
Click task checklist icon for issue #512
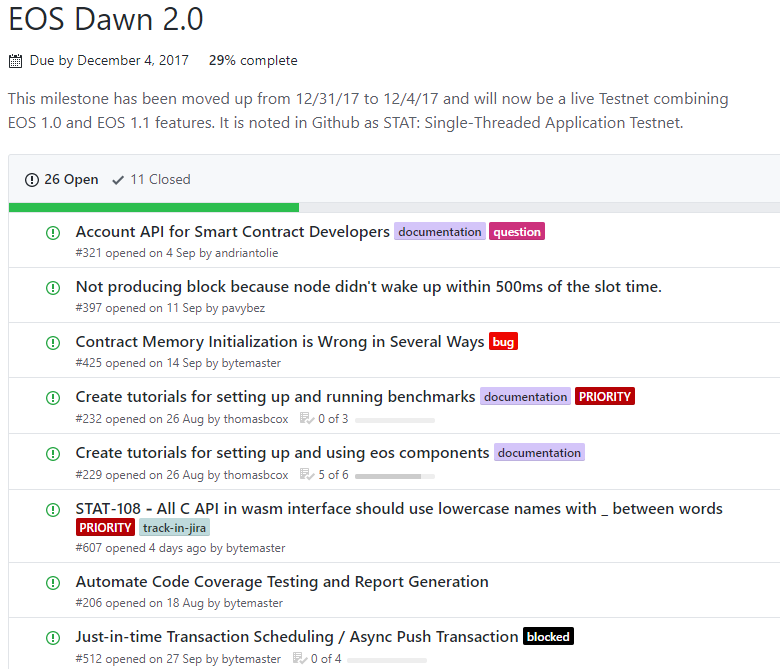[x=299, y=658]
